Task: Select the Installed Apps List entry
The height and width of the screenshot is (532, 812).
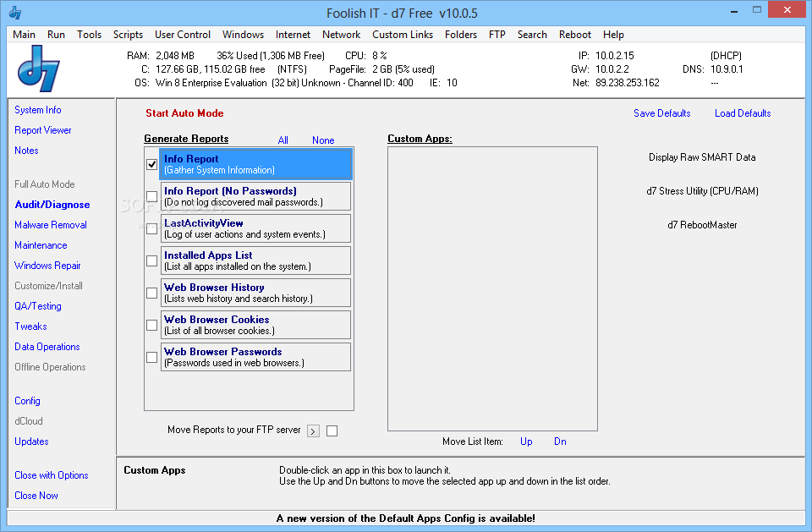Action: pos(255,261)
